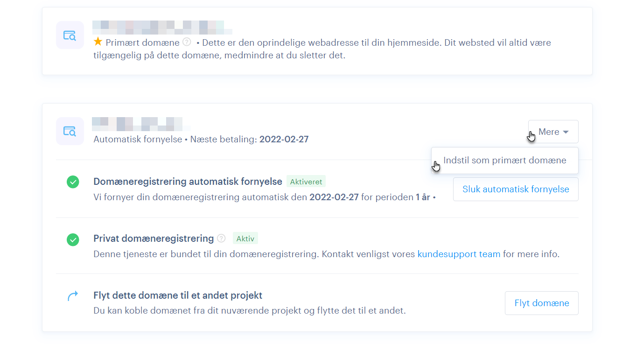Screen dimensions: 636x364
Task: Click the green Aktiv status badge
Action: [x=245, y=239]
